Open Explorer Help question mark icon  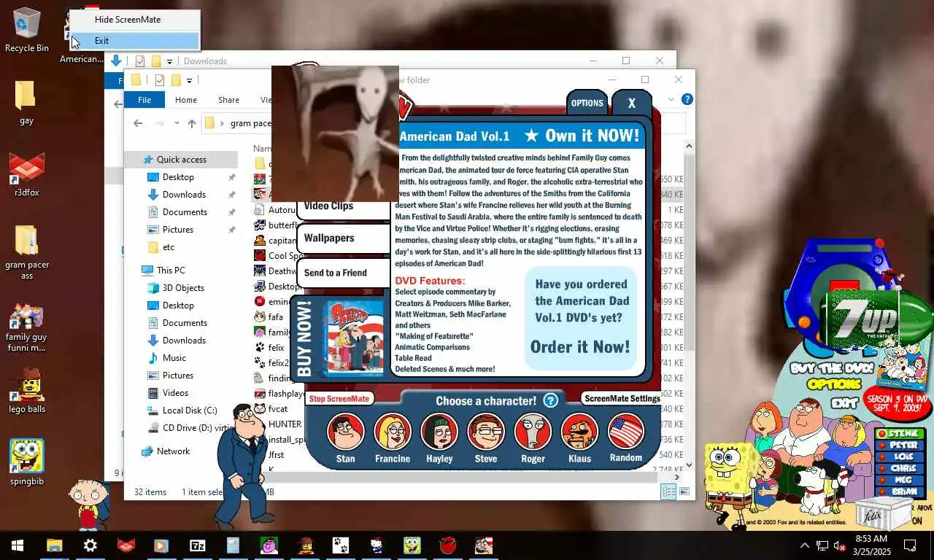[687, 99]
